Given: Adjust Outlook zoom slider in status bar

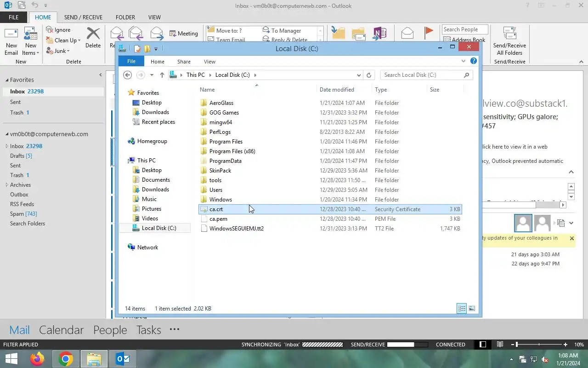Looking at the screenshot, I should (517, 345).
